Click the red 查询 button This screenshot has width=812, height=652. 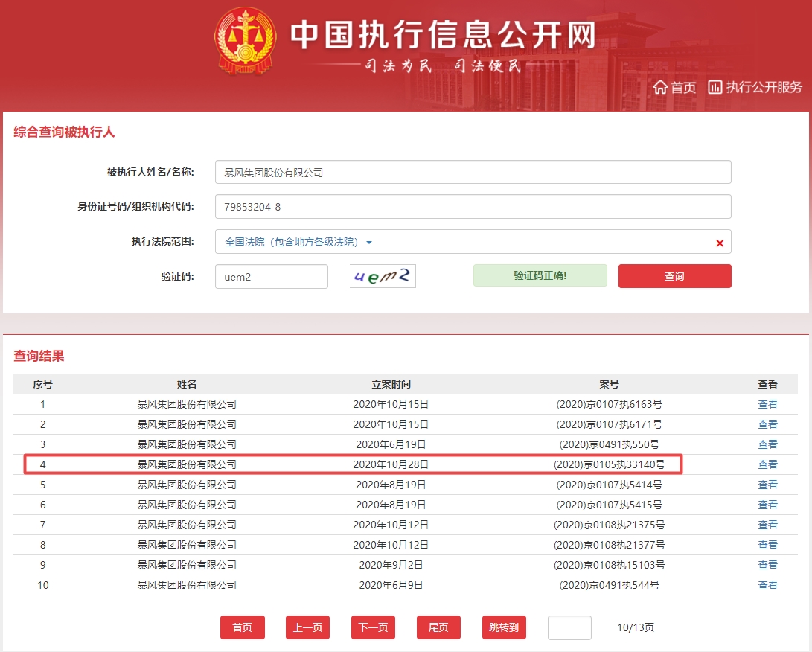point(675,276)
